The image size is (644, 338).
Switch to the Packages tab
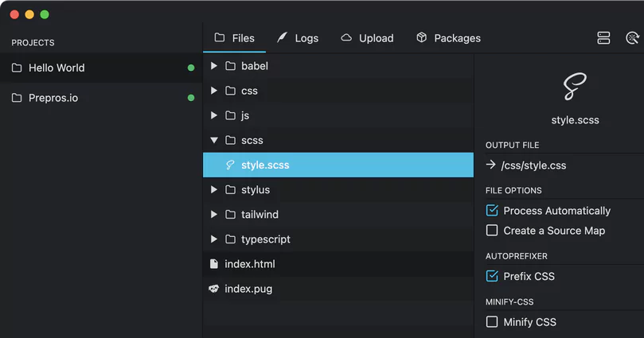[448, 38]
